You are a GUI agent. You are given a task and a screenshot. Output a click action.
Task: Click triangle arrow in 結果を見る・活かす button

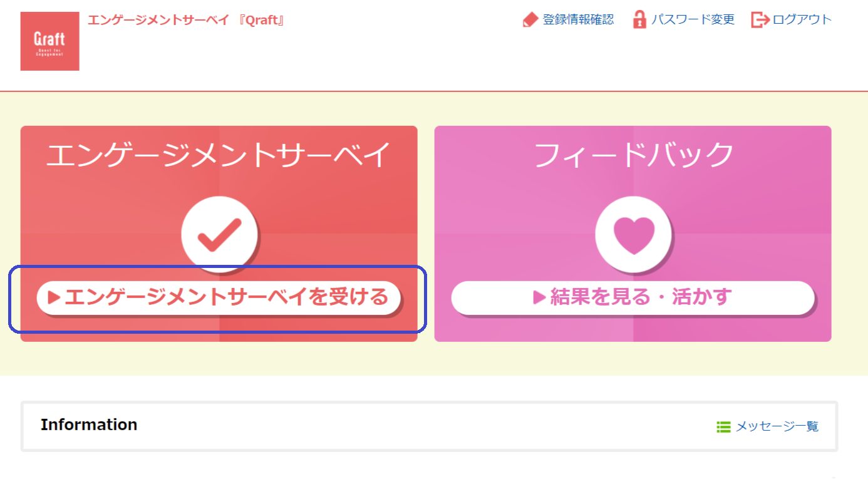(539, 297)
